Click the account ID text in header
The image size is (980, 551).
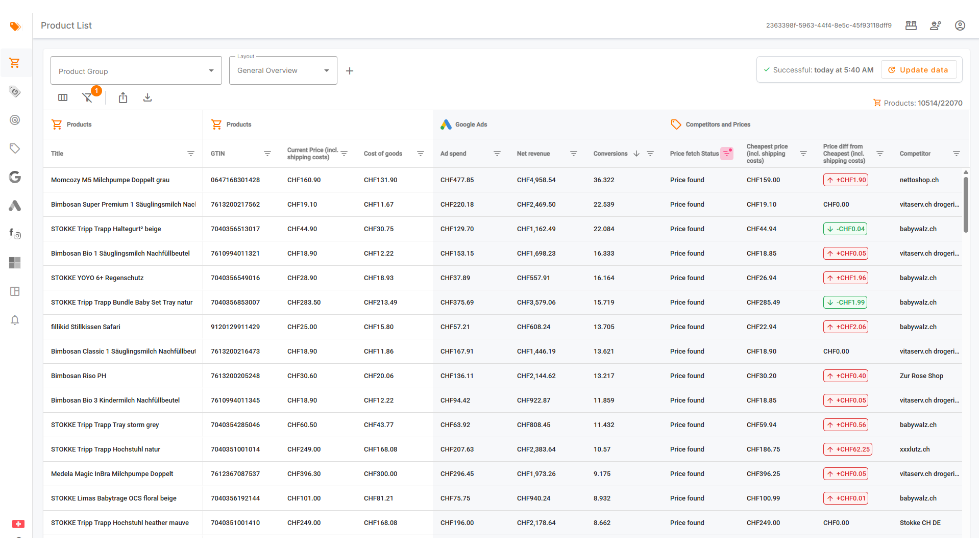click(829, 26)
